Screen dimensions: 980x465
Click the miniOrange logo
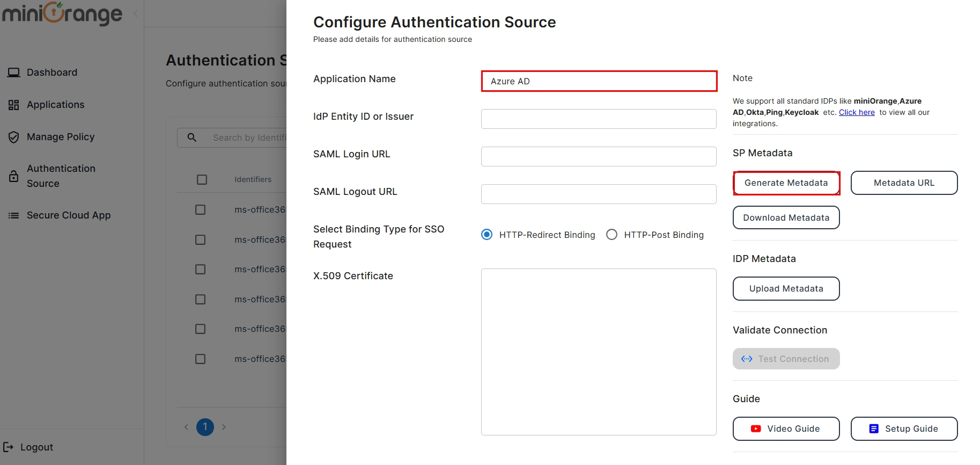[x=62, y=13]
